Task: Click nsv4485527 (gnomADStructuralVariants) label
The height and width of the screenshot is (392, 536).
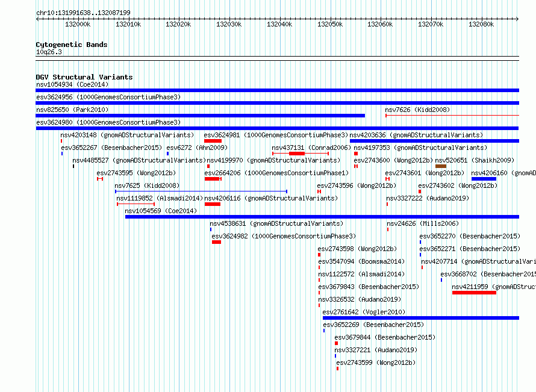Action: (139, 160)
